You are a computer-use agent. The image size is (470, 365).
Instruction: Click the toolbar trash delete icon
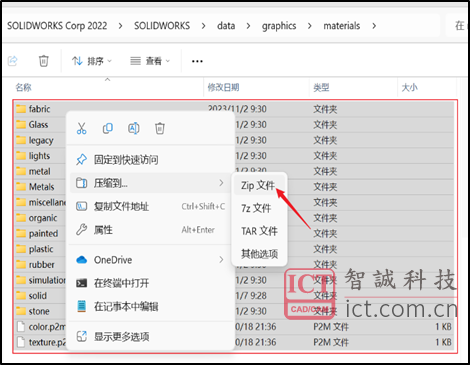(x=44, y=61)
